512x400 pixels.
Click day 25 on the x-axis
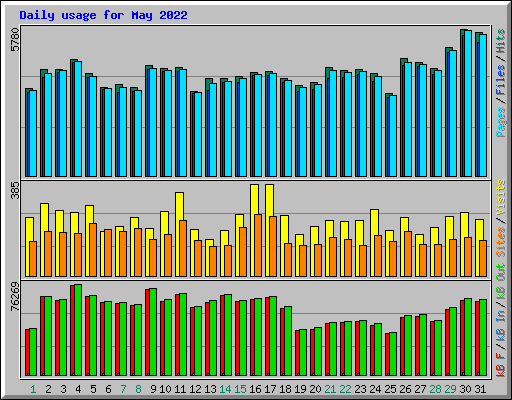point(390,389)
